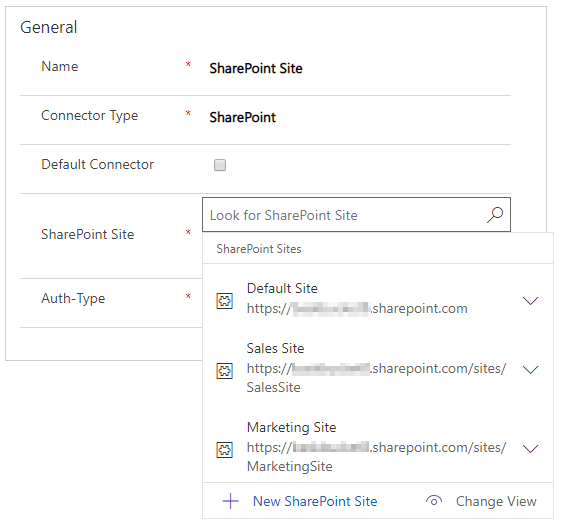Click the General section heading
This screenshot has height=526, width=563.
tap(48, 27)
